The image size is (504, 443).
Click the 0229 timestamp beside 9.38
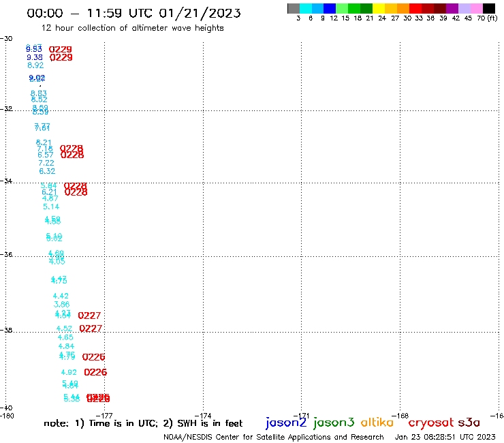pyautogui.click(x=61, y=57)
